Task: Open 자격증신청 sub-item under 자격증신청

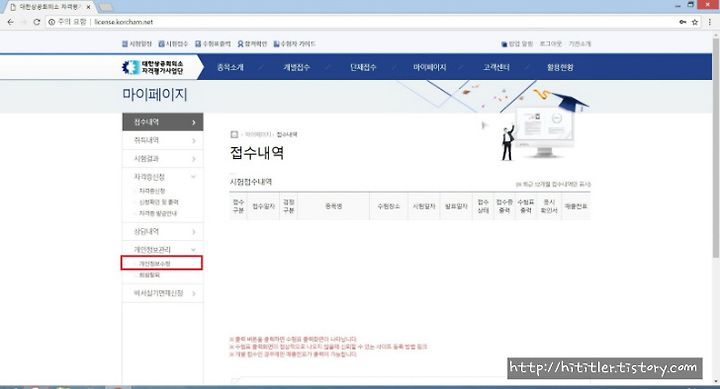Action: coord(152,191)
